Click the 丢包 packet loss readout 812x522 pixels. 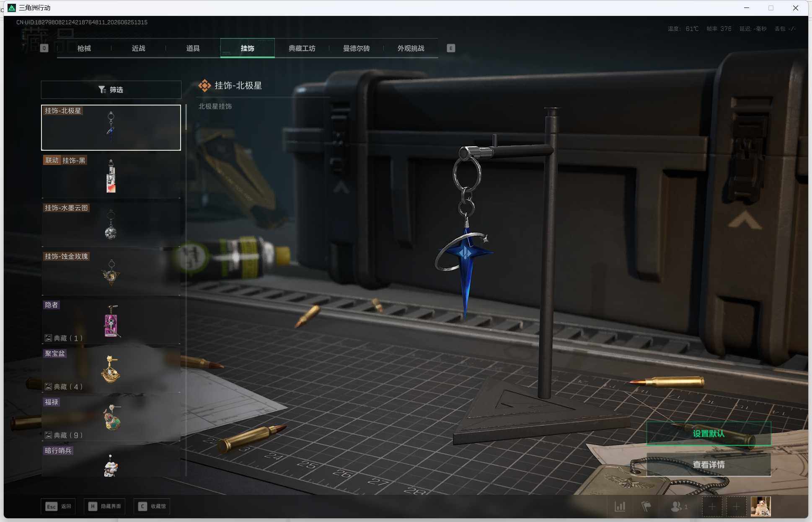click(x=785, y=29)
